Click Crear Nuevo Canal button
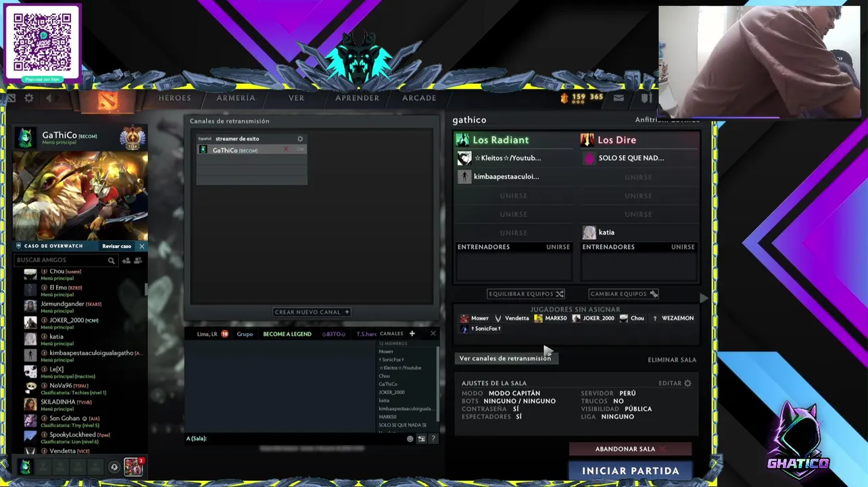Viewport: 868px width, 487px height. coord(312,312)
